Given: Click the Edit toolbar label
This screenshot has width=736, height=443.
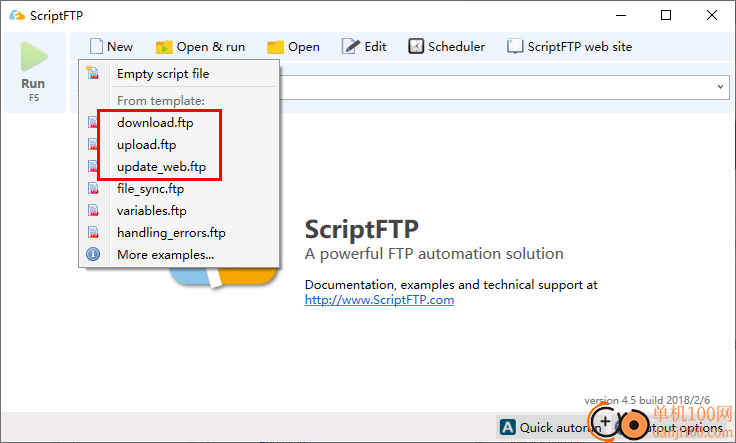Looking at the screenshot, I should pos(375,47).
